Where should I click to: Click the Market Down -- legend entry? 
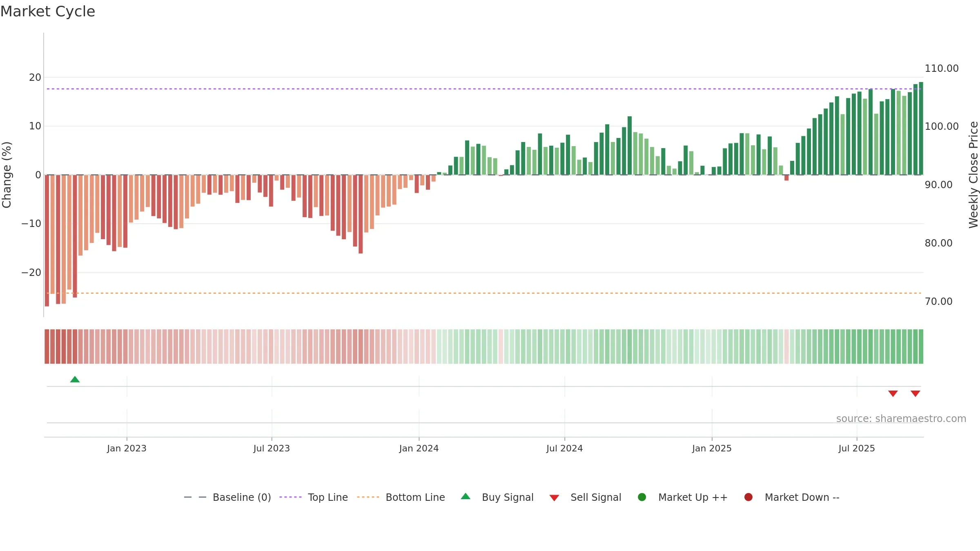coord(792,497)
